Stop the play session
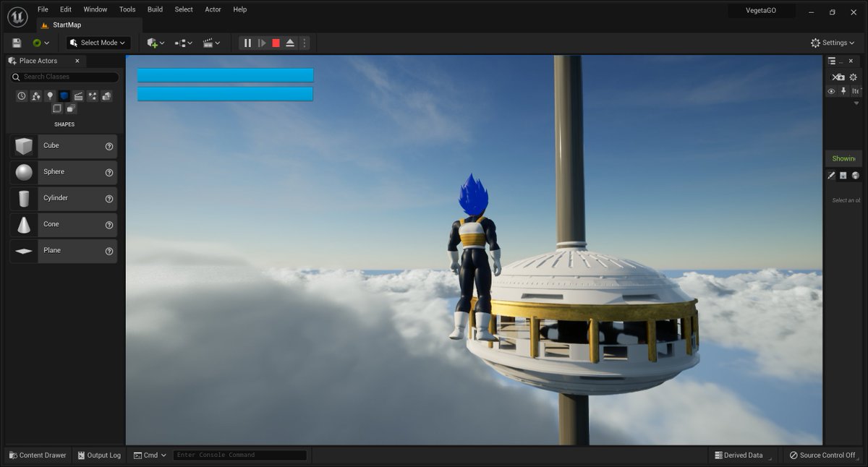 click(276, 43)
